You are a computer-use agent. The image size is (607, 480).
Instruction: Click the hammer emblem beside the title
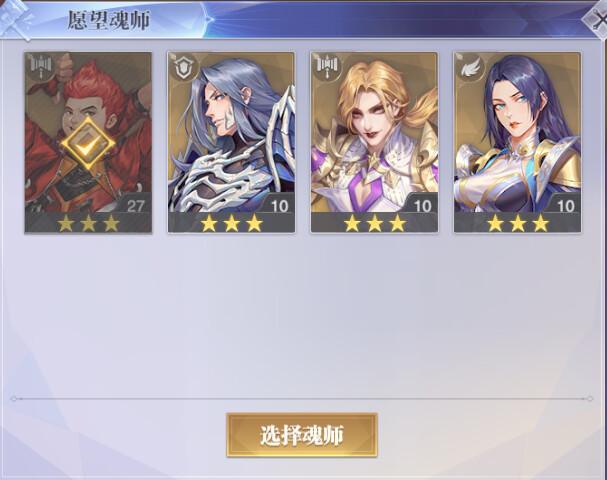click(15, 20)
